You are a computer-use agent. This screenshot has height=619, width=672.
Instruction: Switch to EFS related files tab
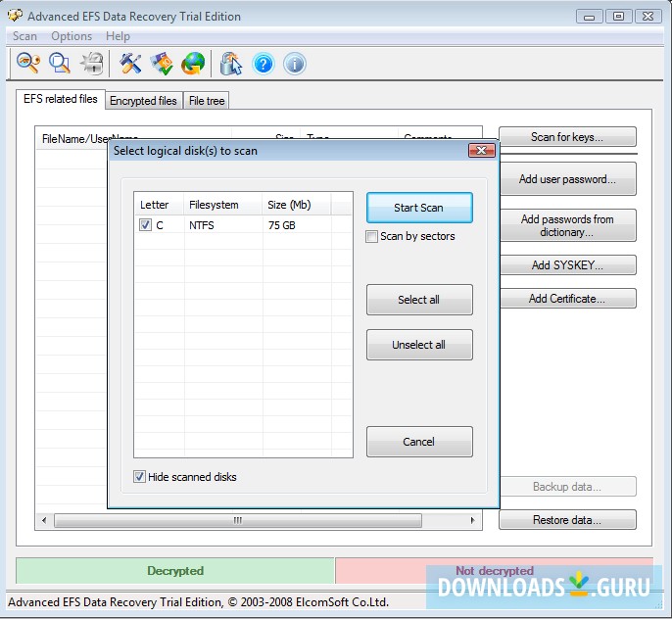click(61, 99)
